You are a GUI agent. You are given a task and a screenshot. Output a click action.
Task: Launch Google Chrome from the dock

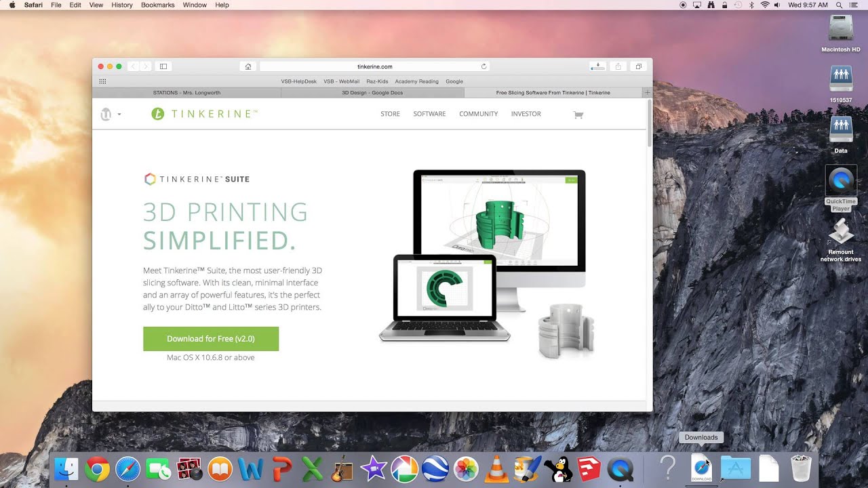pos(97,469)
